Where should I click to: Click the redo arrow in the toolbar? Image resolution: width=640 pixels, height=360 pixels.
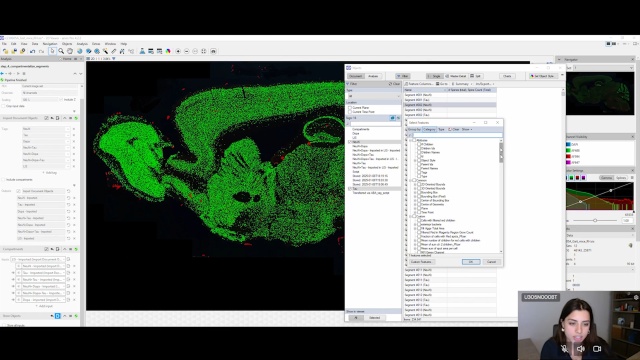pos(41,51)
